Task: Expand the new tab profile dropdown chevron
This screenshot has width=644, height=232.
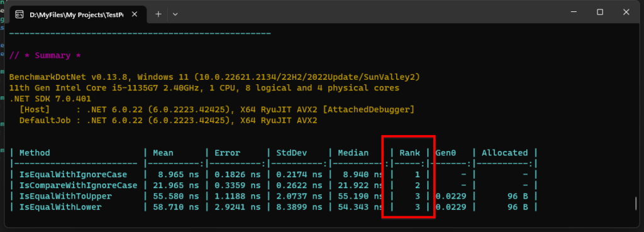Action: click(x=175, y=14)
